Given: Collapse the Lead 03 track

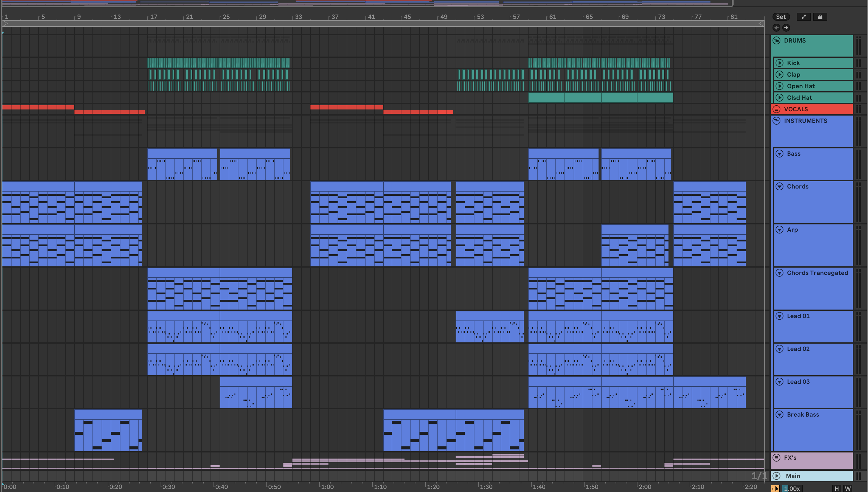Looking at the screenshot, I should 779,382.
